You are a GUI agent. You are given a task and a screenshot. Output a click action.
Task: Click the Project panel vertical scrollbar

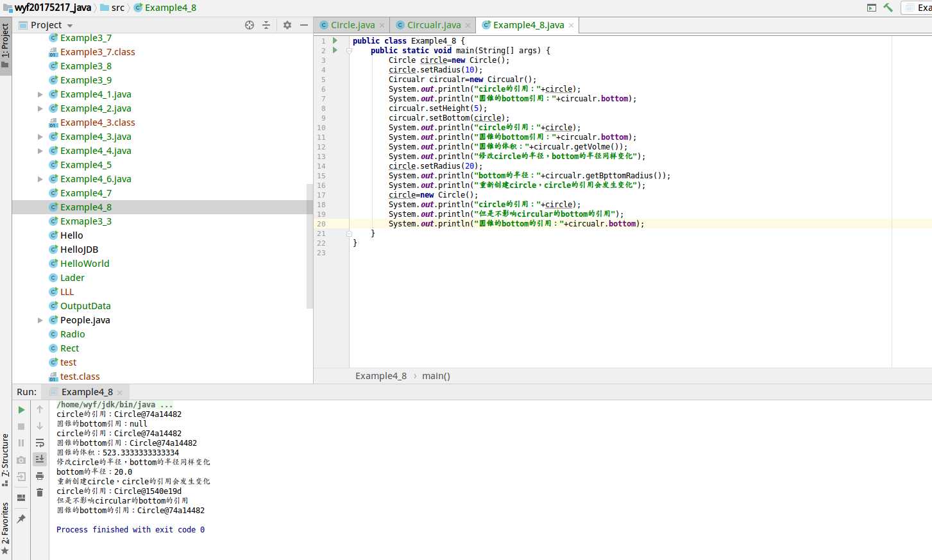[x=310, y=246]
